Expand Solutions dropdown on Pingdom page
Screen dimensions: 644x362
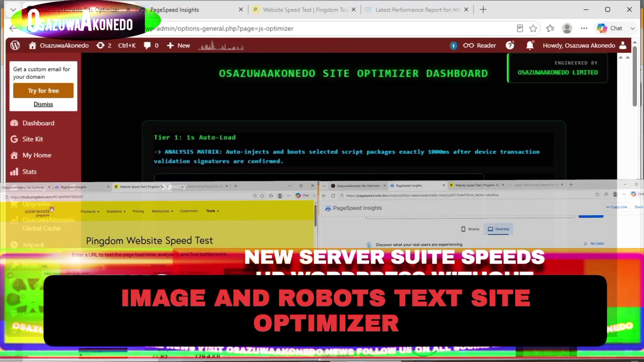pos(116,212)
